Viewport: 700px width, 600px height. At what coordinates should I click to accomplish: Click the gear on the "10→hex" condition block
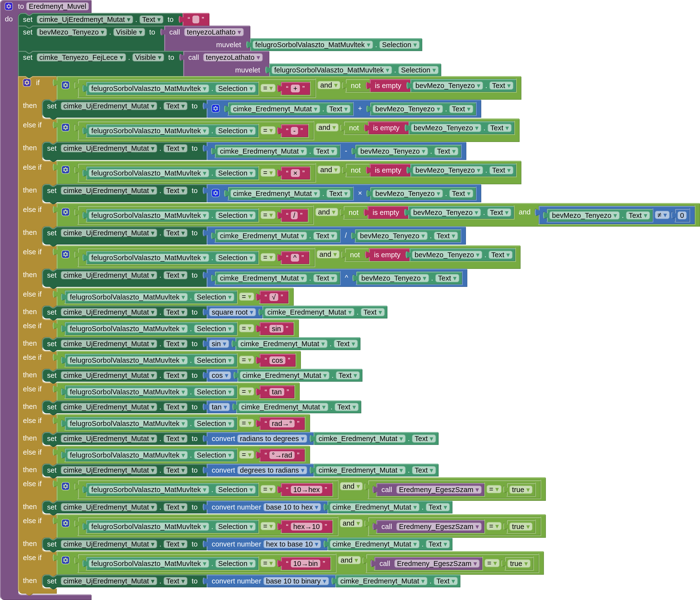pos(66,486)
